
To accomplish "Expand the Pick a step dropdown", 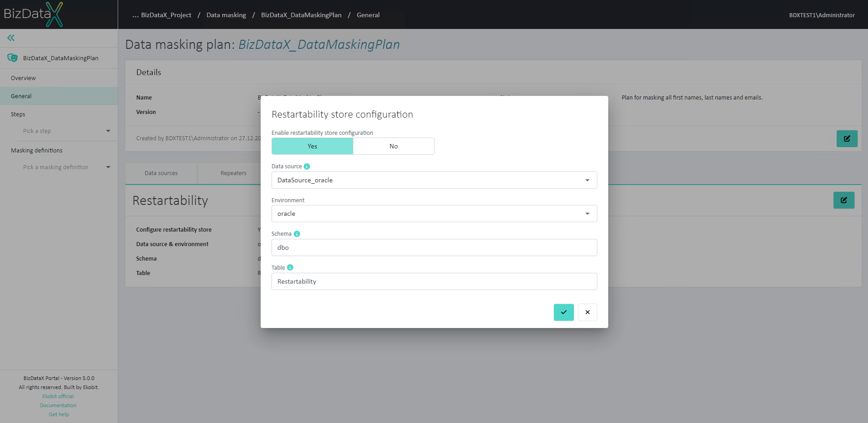I will (x=67, y=131).
